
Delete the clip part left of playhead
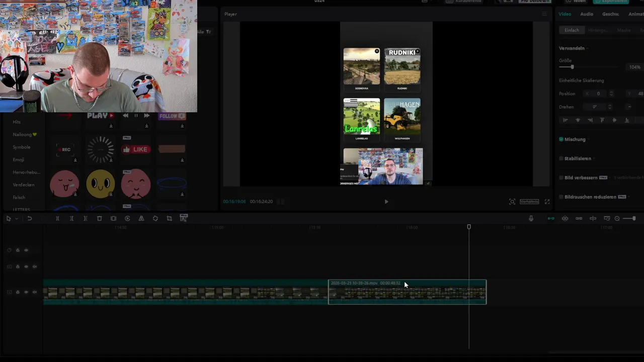click(x=71, y=219)
